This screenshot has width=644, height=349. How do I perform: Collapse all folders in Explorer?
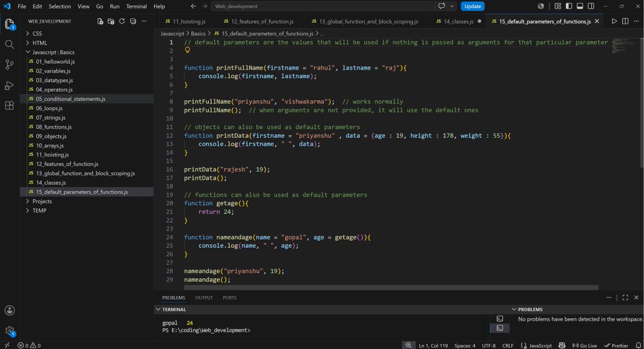coord(133,21)
